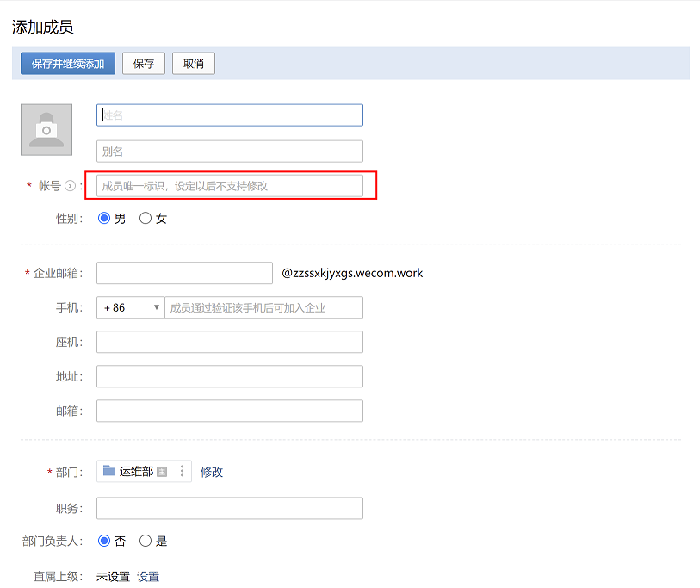Click the 取消 button
The image size is (700, 588).
click(x=194, y=64)
